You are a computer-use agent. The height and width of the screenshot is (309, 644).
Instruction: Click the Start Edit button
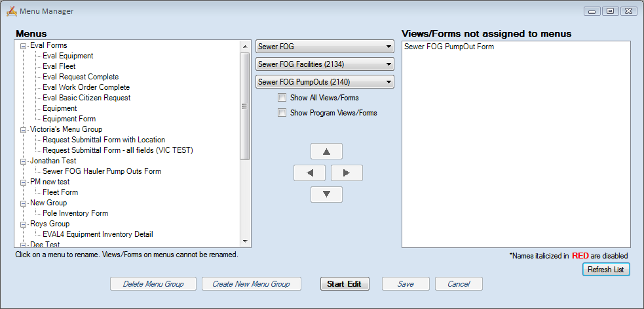(x=345, y=284)
